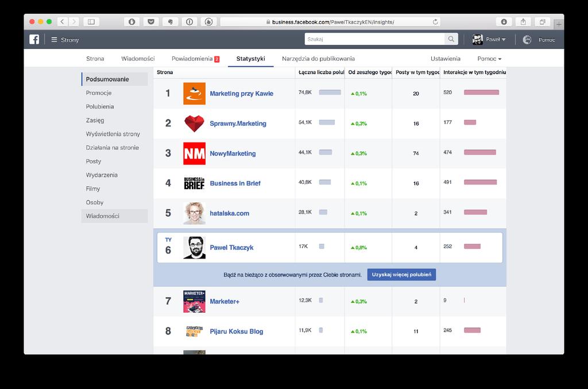Go back with Safari back arrow
This screenshot has height=389, width=588.
(62, 22)
